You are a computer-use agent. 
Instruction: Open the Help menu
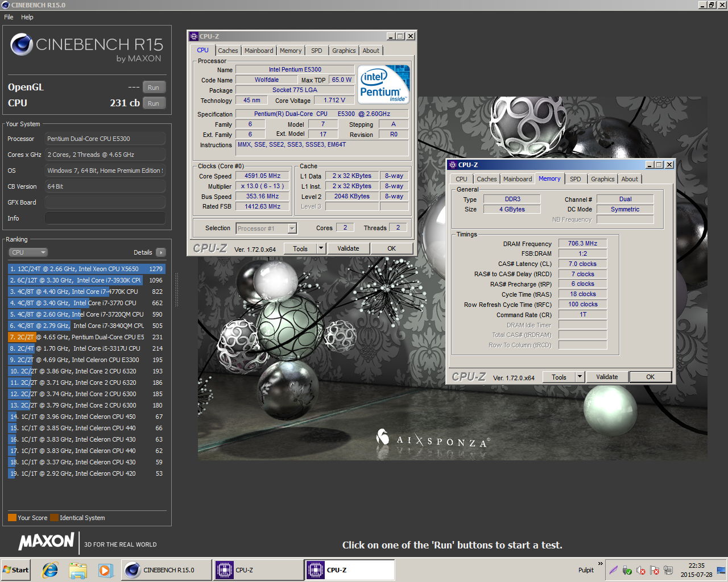[x=27, y=17]
